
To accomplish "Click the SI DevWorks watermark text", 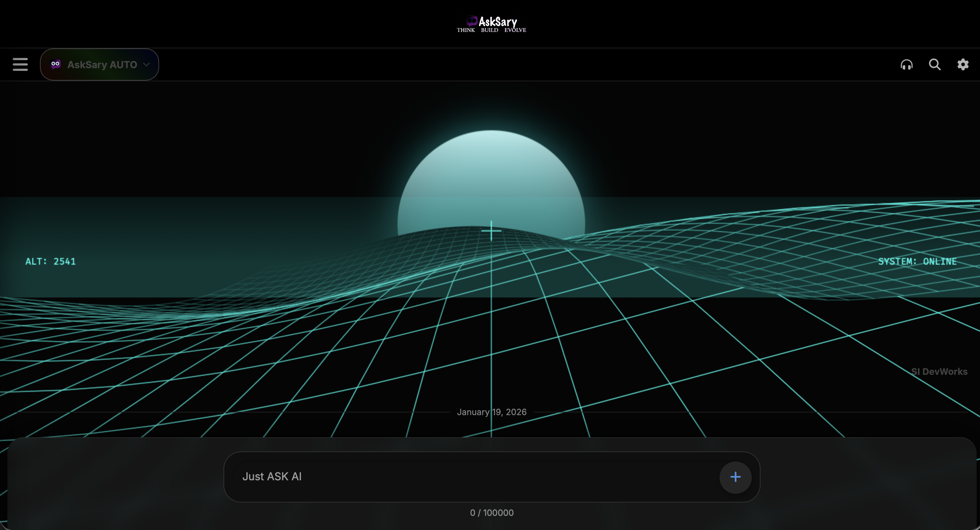I will coord(940,371).
